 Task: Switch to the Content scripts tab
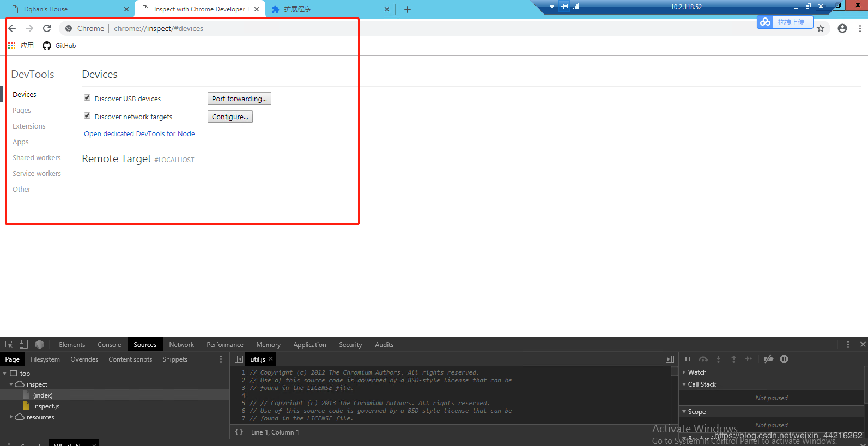click(x=130, y=359)
